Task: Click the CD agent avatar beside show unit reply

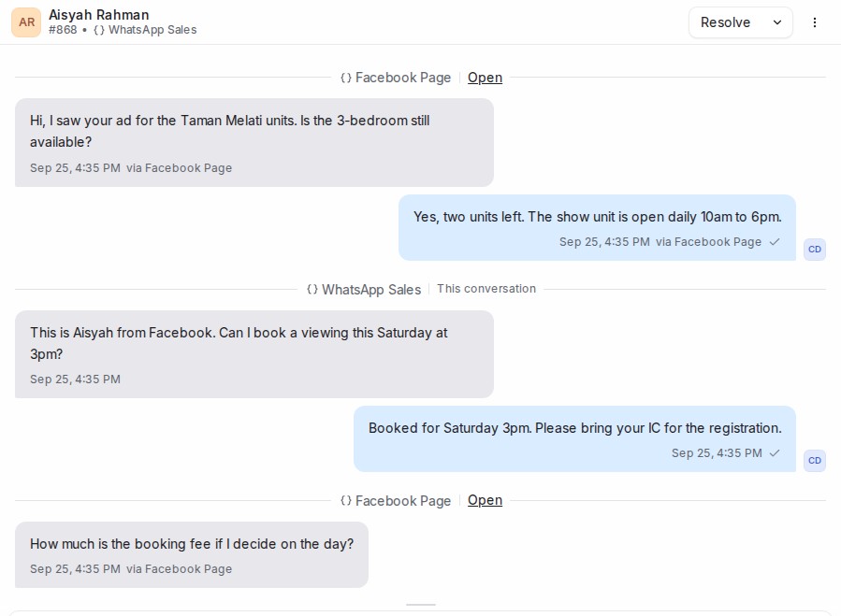Action: [x=814, y=250]
